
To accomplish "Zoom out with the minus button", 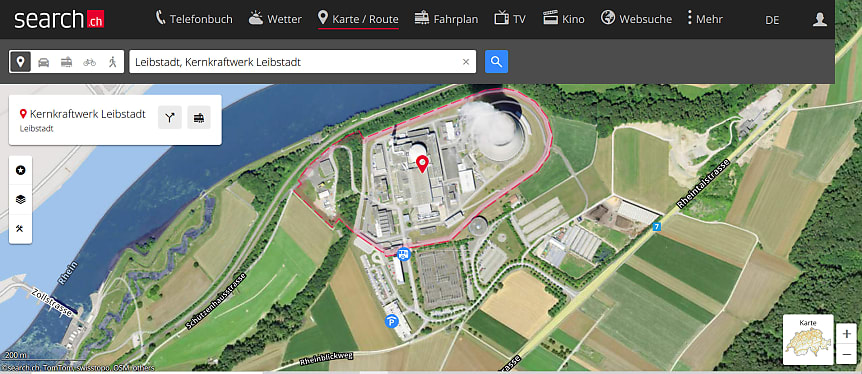I will (x=847, y=354).
